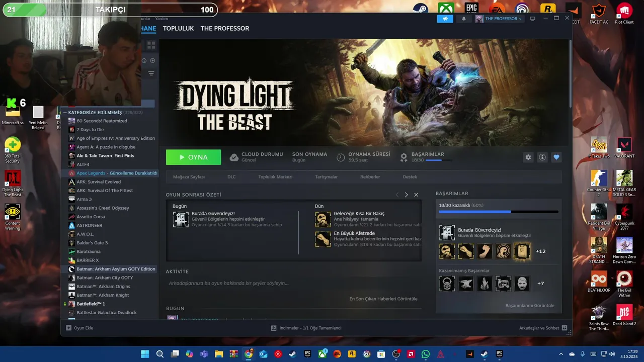Click the green OYNA play button
This screenshot has width=644, height=362.
(x=193, y=157)
